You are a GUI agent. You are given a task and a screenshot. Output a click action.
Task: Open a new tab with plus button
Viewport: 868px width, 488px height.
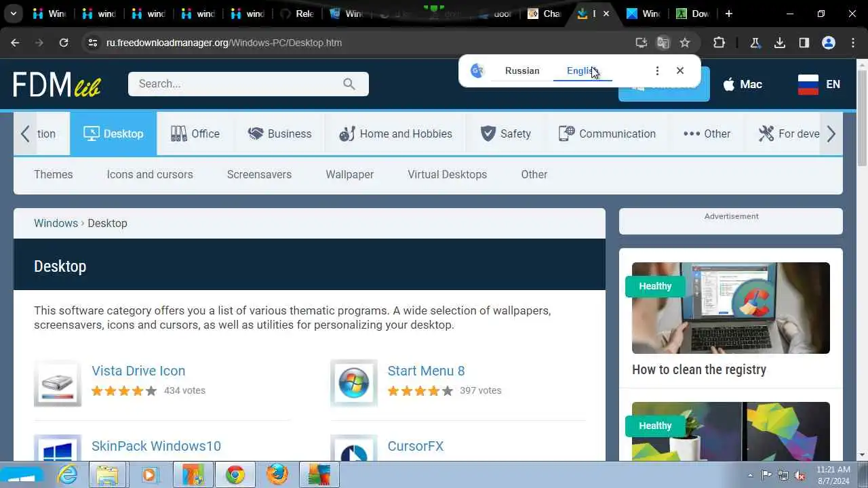729,14
